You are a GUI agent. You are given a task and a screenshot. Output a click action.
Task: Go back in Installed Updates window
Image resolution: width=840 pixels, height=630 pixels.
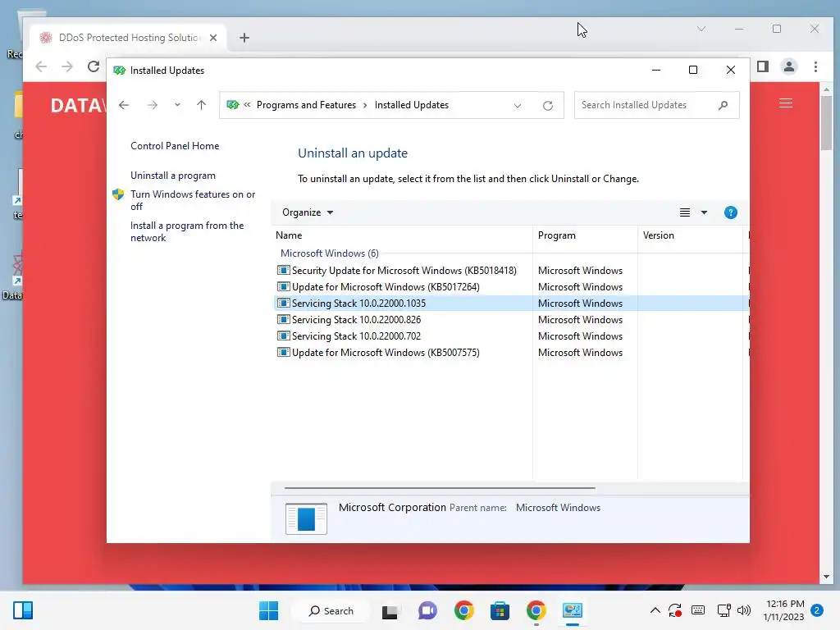124,105
